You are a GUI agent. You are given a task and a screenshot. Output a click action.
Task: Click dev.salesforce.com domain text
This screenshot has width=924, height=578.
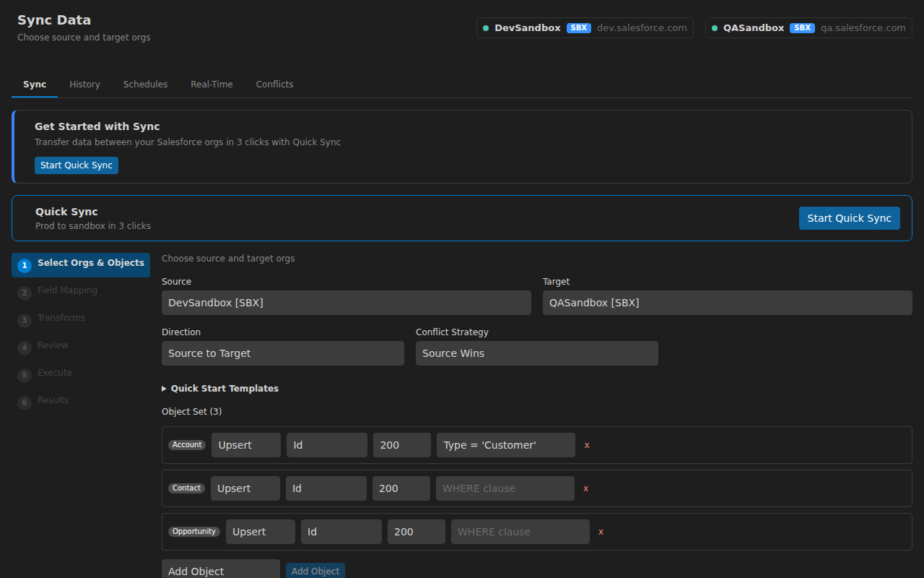click(x=642, y=28)
